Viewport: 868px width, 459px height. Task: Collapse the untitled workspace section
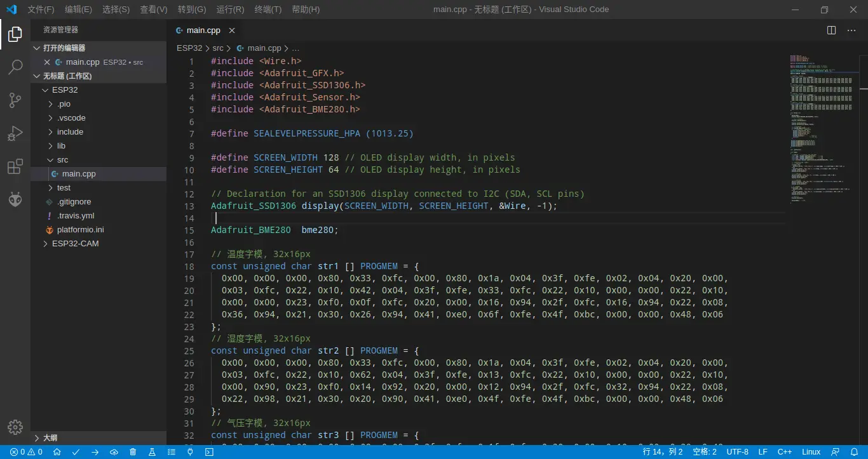(x=98, y=76)
